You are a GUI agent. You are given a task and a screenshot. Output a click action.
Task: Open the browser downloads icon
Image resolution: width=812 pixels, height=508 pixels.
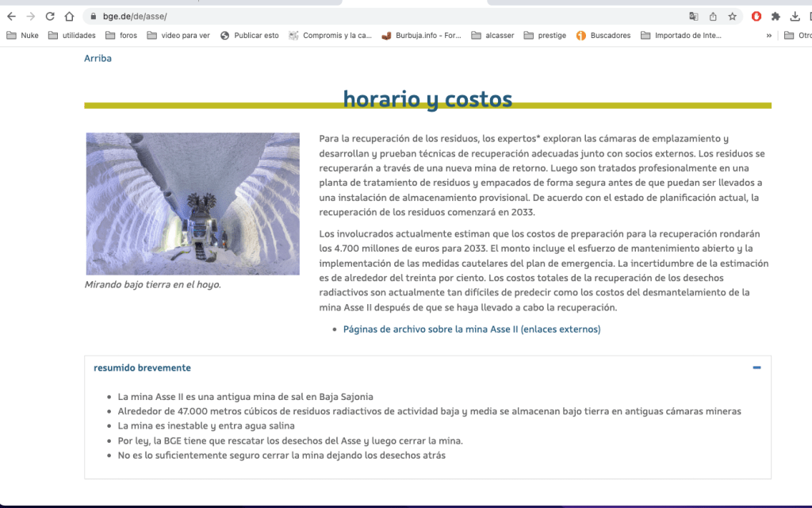pyautogui.click(x=795, y=16)
